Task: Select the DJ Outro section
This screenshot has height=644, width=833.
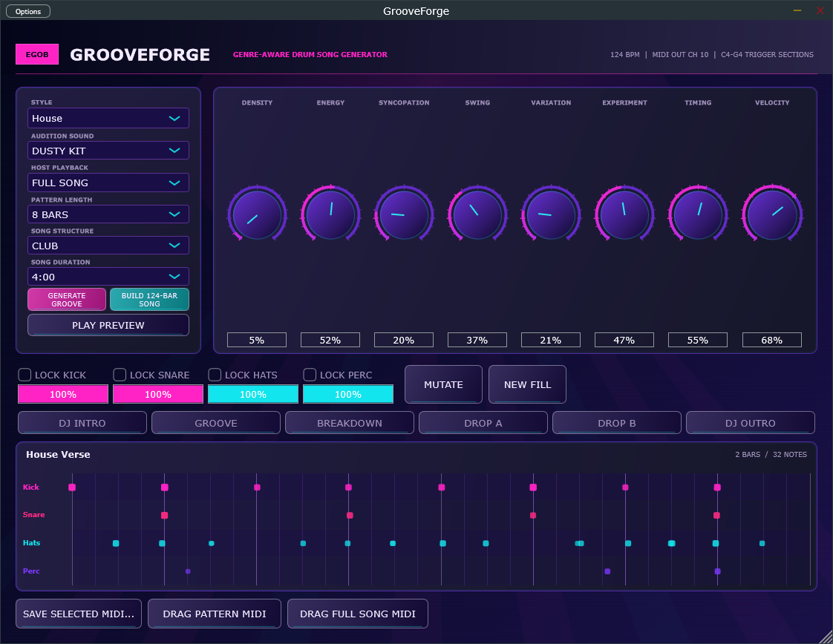Action: click(751, 423)
